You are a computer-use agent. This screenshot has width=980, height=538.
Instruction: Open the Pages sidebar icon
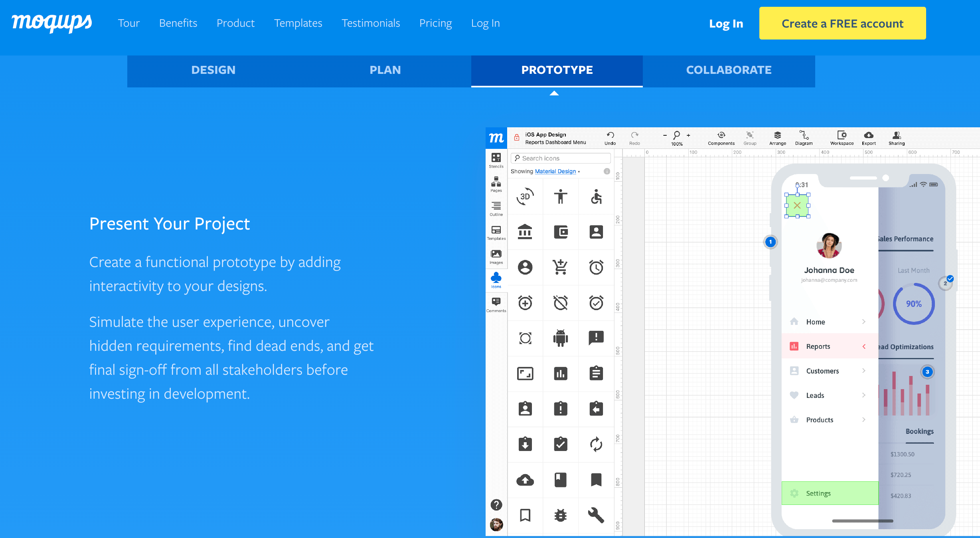(x=496, y=184)
